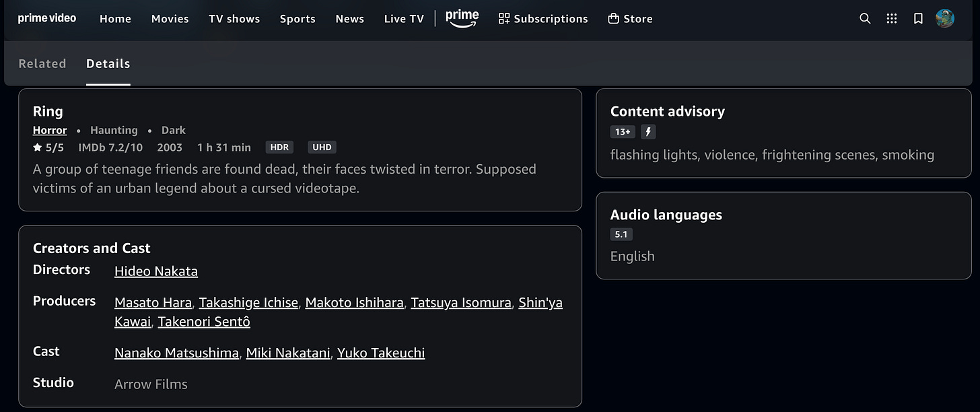The height and width of the screenshot is (412, 980).
Task: Open cast member Yuko Takeuchi link
Action: pos(381,353)
